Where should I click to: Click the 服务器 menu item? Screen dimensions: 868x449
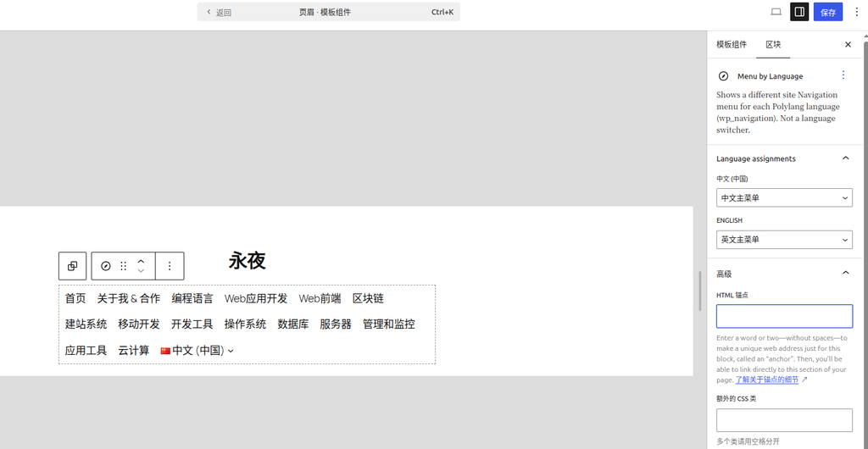(x=336, y=324)
